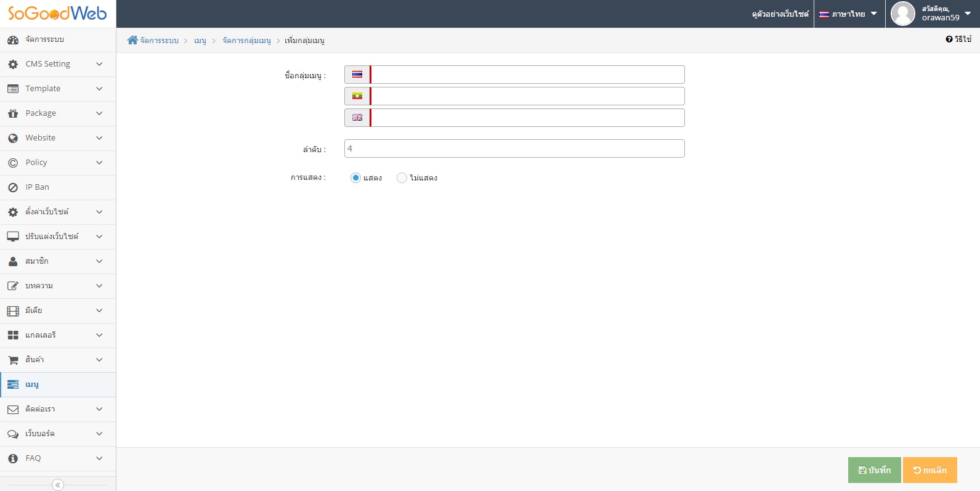This screenshot has width=980, height=491.
Task: Open the จัดการระบบ sidebar item
Action: pos(58,40)
